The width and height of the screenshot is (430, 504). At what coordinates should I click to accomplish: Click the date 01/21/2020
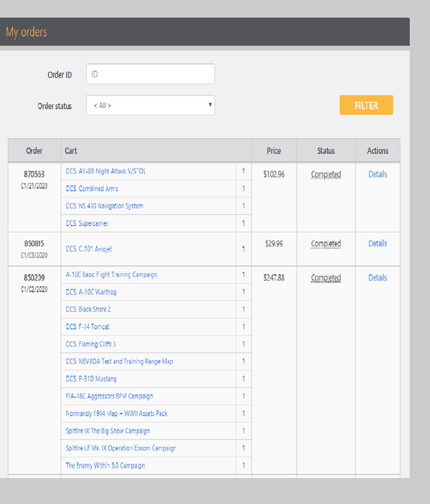coord(34,185)
